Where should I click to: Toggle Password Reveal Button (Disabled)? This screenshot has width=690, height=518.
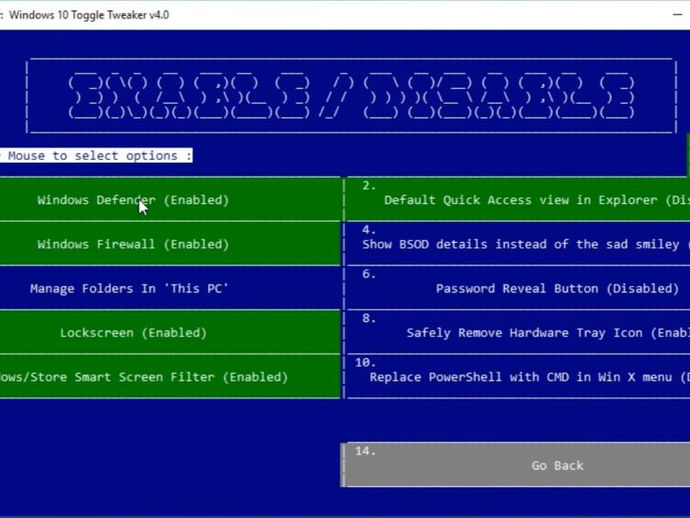click(518, 288)
